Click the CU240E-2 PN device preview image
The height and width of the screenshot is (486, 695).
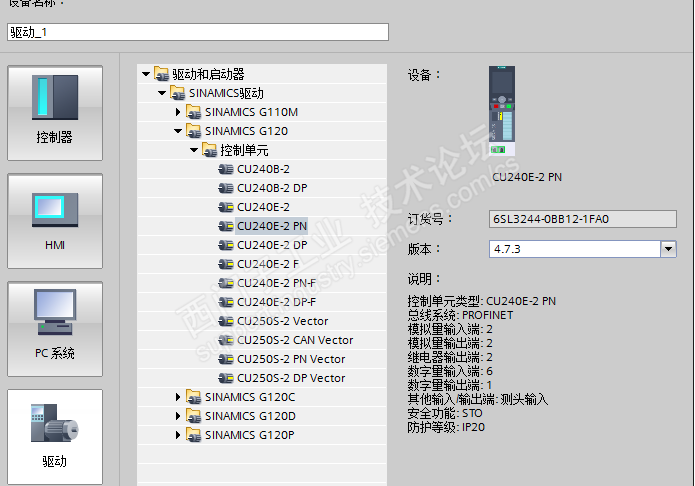click(x=502, y=110)
